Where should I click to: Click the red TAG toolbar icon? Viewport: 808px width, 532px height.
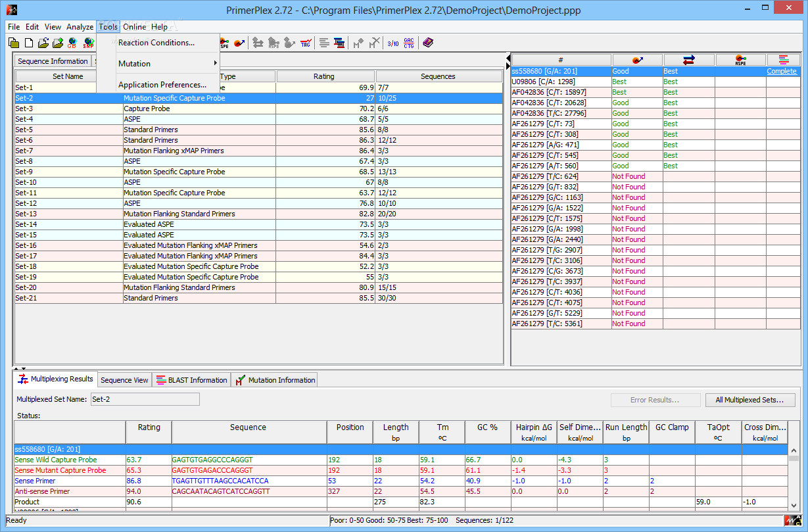(x=306, y=43)
